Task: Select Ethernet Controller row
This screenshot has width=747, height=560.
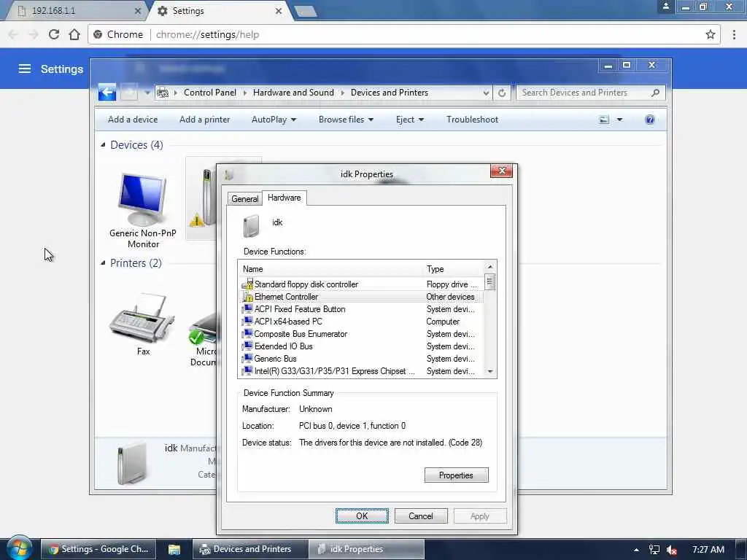Action: pos(360,297)
